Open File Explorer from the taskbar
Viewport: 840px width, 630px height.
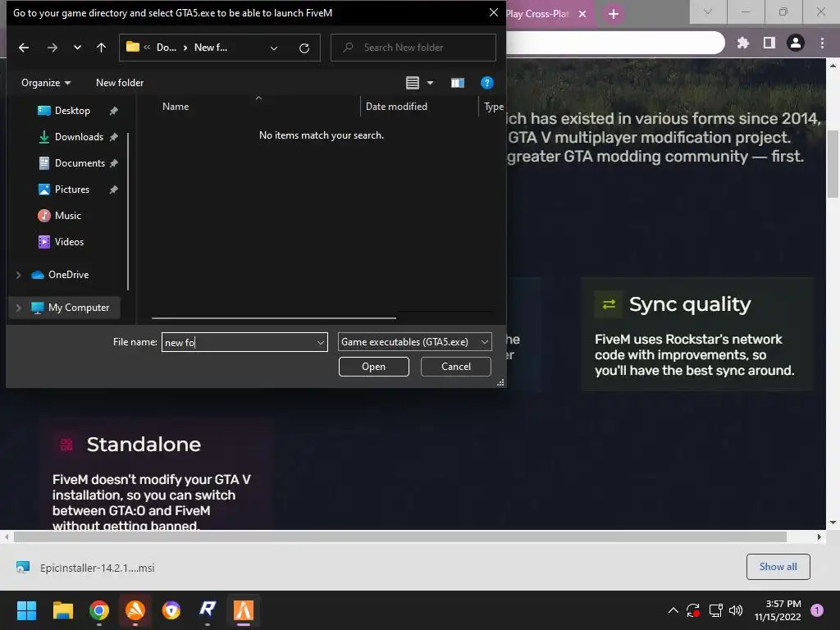62,610
